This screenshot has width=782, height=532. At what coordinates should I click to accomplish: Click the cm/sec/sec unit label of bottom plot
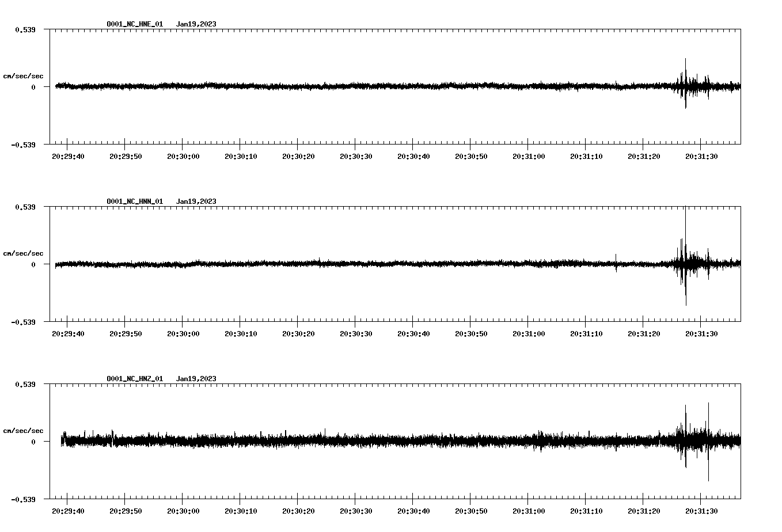24,430
